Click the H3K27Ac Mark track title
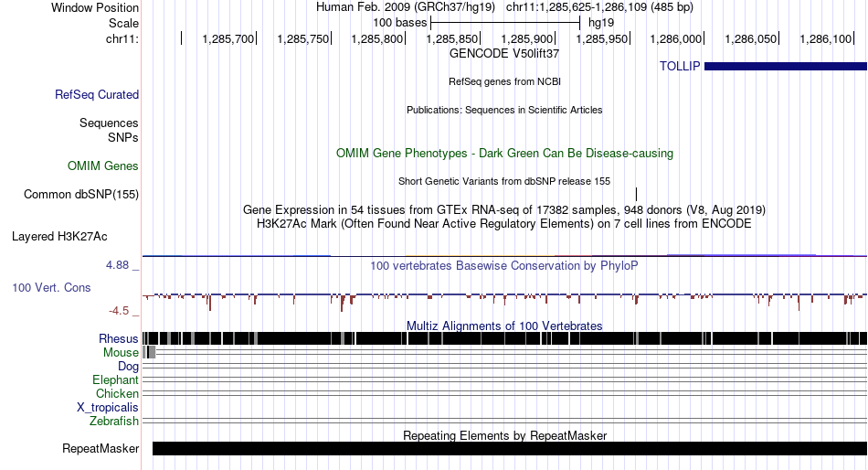This screenshot has width=868, height=470. click(504, 224)
